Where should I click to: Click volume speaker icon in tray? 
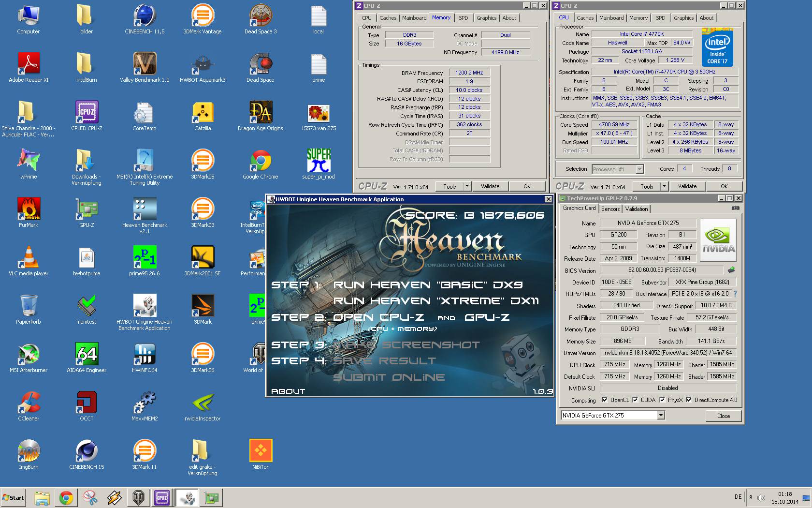[761, 497]
